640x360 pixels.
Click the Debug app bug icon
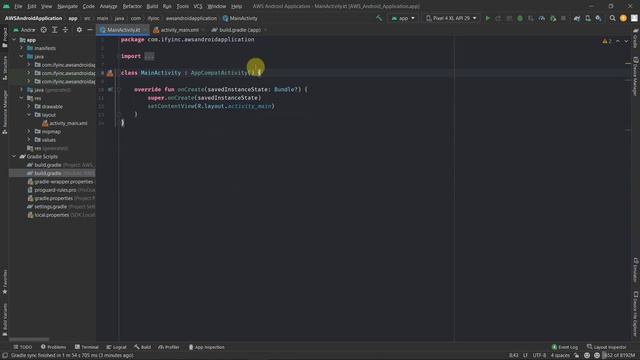click(x=520, y=18)
